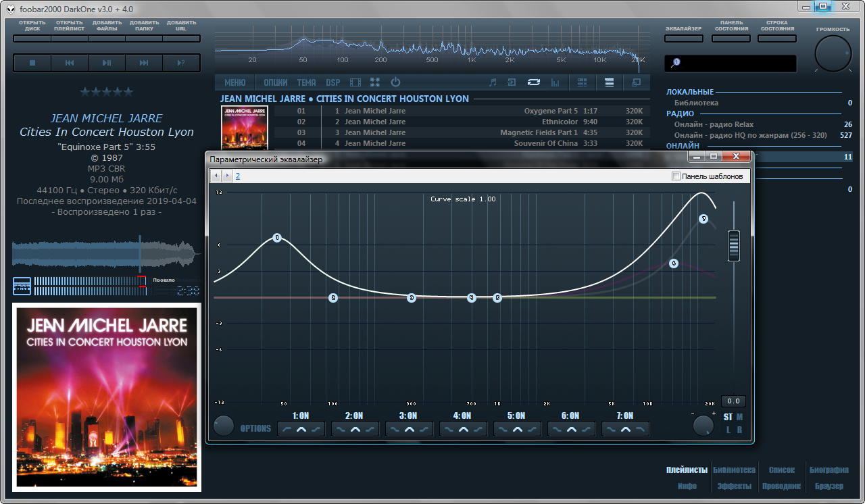Open the DSP menu
The image size is (865, 504).
point(333,82)
